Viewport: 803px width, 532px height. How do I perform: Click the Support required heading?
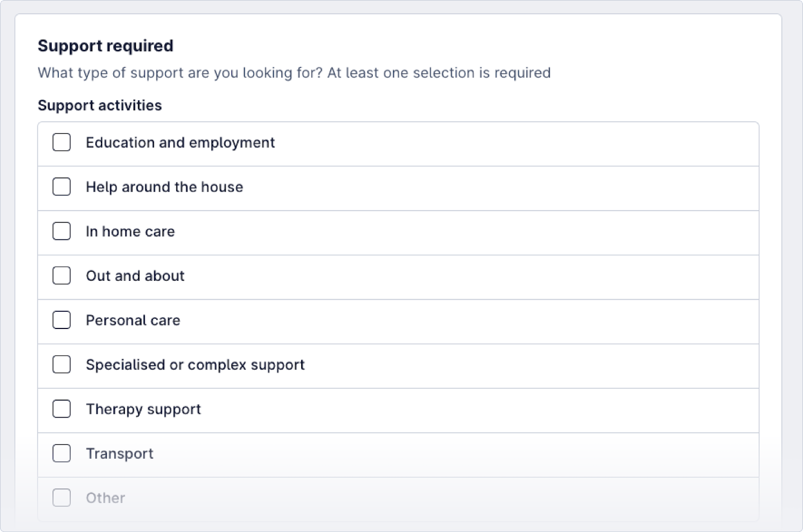pyautogui.click(x=105, y=46)
